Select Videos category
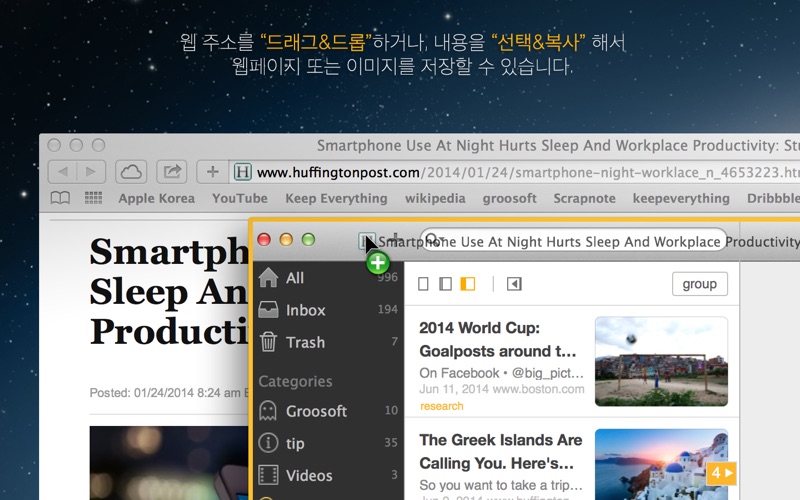 pyautogui.click(x=328, y=475)
